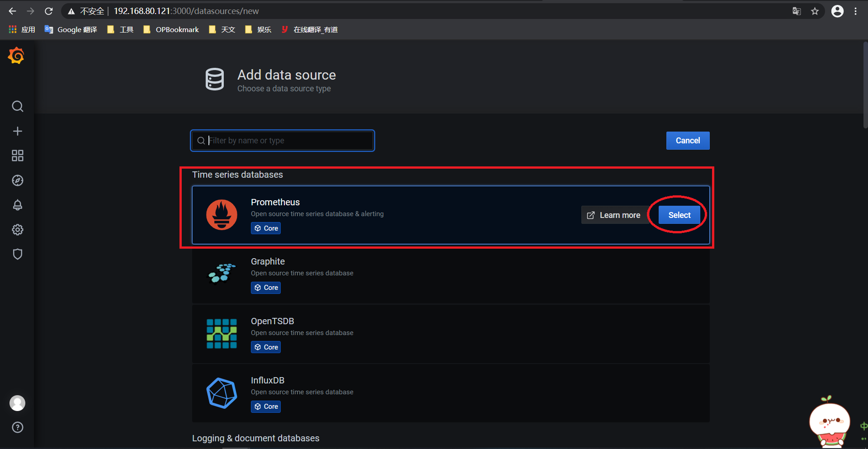Click the Choose a data source type subtitle
This screenshot has height=449, width=868.
pyautogui.click(x=284, y=89)
